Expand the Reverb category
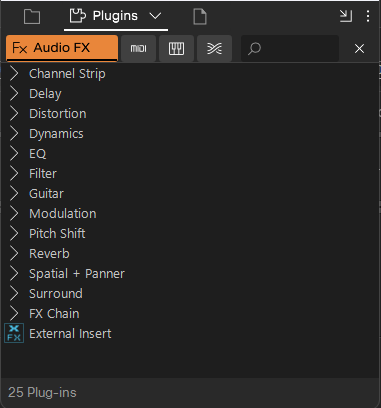The width and height of the screenshot is (381, 408). pos(14,254)
